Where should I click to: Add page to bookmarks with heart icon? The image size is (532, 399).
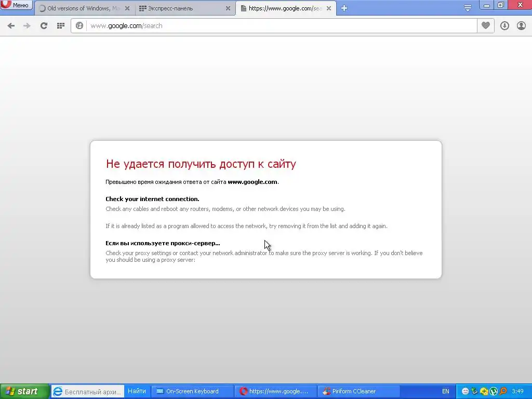pos(486,26)
